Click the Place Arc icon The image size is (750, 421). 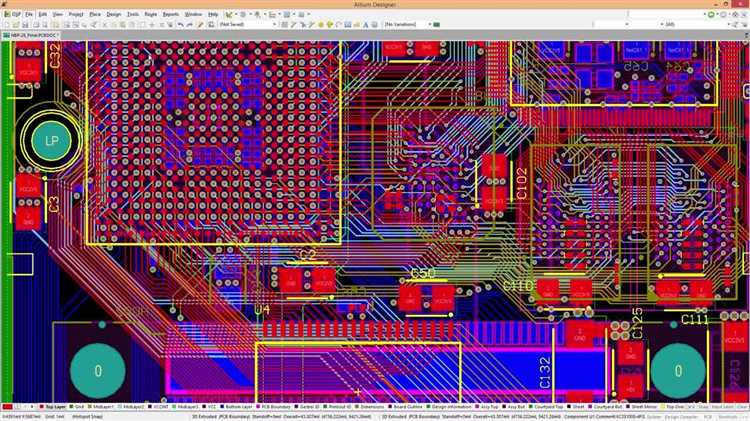click(339, 24)
